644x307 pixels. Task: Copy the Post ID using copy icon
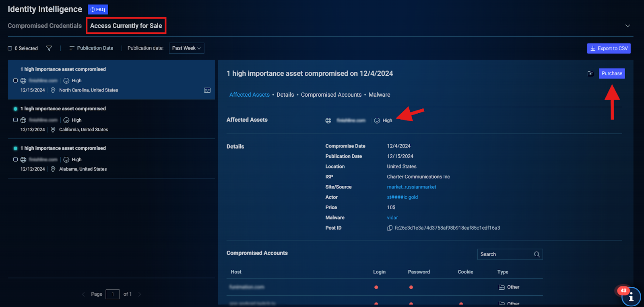390,228
